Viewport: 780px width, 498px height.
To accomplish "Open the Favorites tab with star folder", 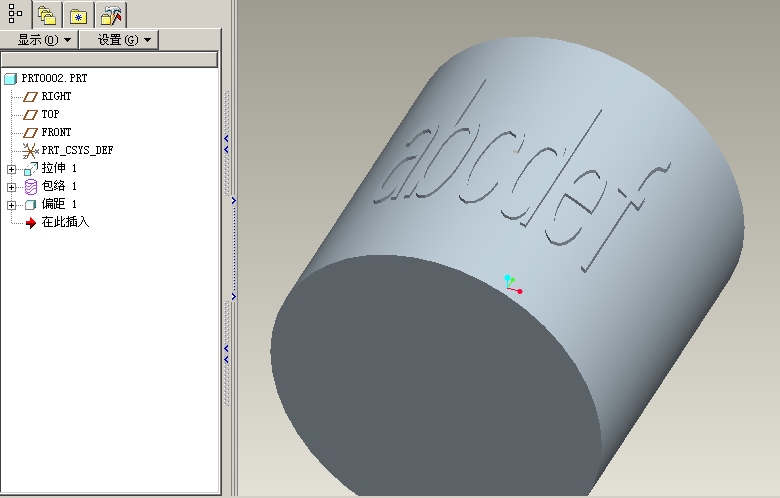I will coord(78,15).
